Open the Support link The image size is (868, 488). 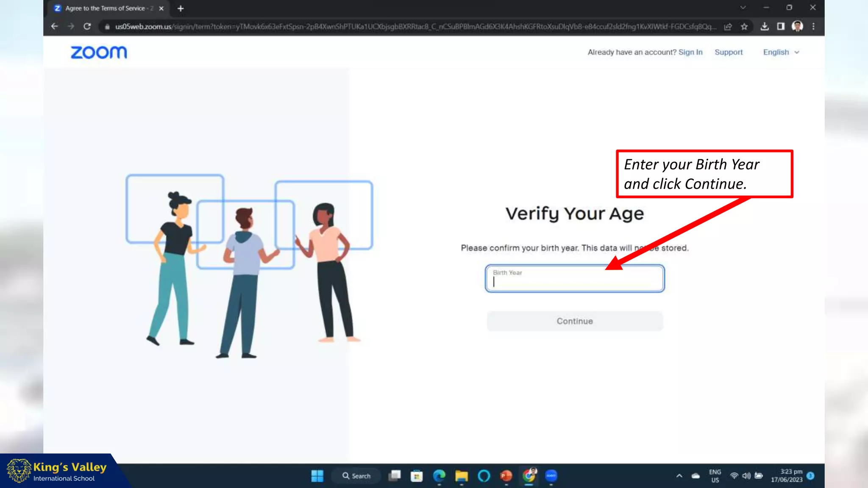728,52
